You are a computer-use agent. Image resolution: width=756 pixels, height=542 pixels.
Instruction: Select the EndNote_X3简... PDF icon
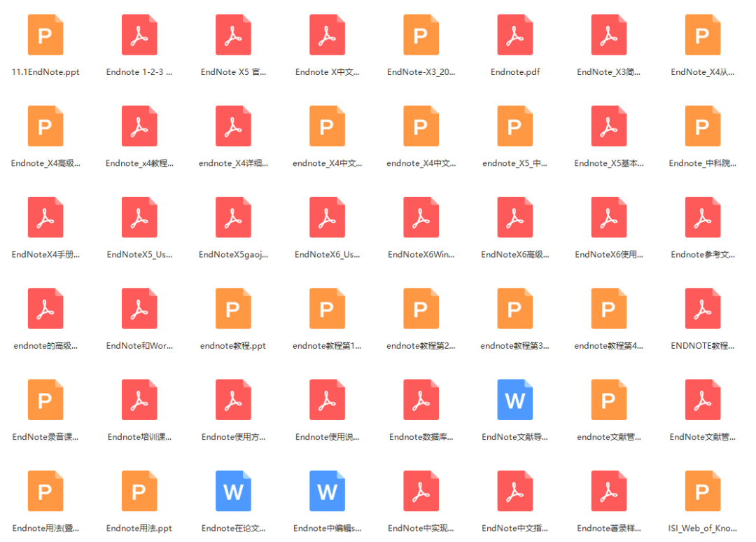click(609, 35)
